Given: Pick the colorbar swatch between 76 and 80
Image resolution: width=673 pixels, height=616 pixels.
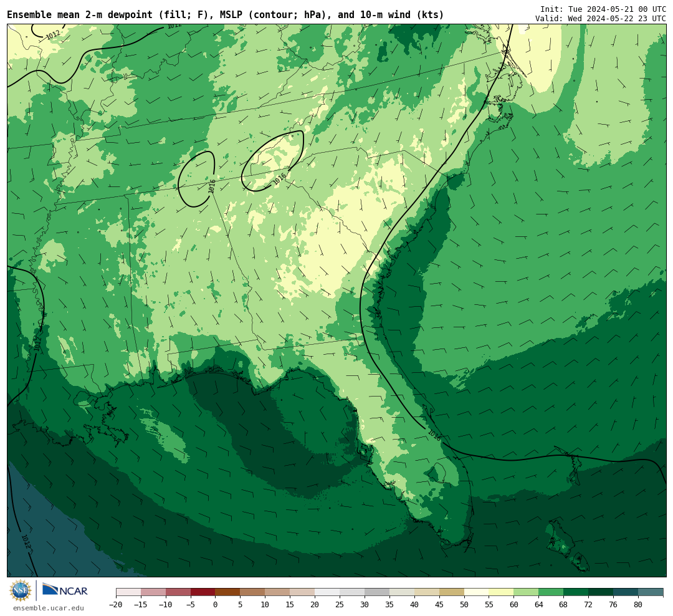Looking at the screenshot, I should click(626, 592).
